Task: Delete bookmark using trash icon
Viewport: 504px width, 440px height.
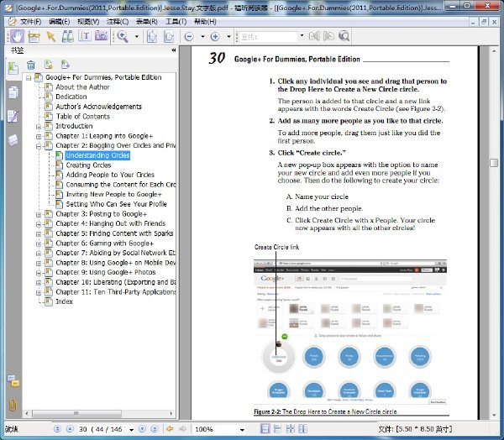Action: (x=31, y=65)
